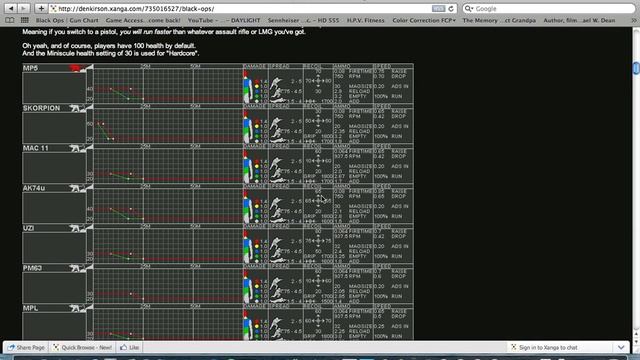Open Author, film...ael W. Dean bookmark
Viewport: 640px width, 360px height.
pyautogui.click(x=579, y=20)
